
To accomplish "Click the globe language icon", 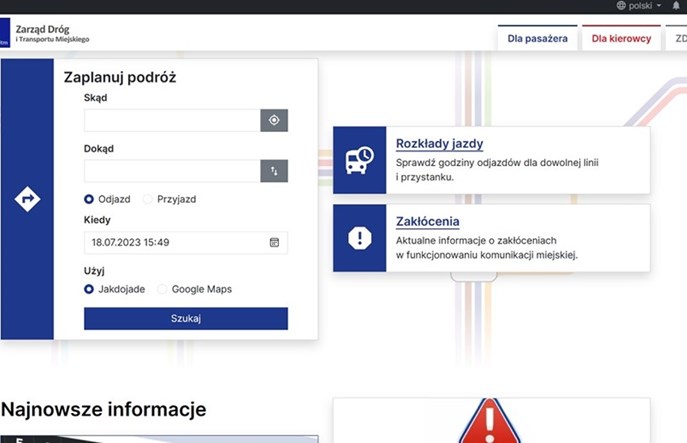I will pyautogui.click(x=621, y=6).
